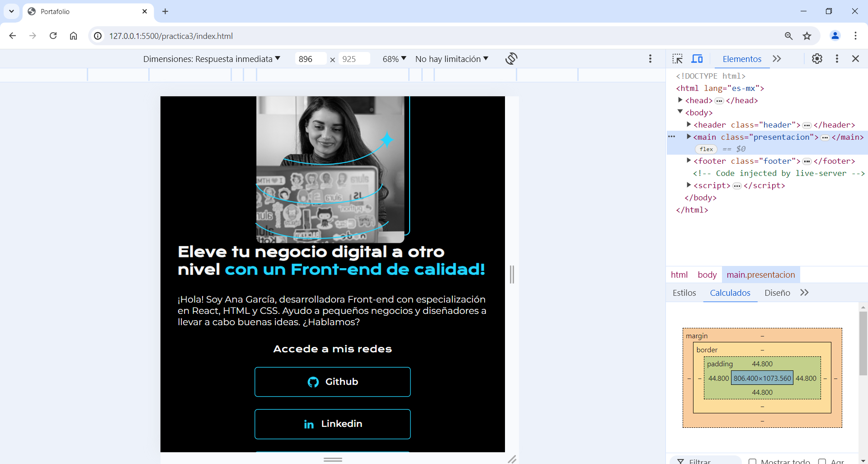This screenshot has width=868, height=464.
Task: Show more DevTools panels
Action: coord(777,59)
